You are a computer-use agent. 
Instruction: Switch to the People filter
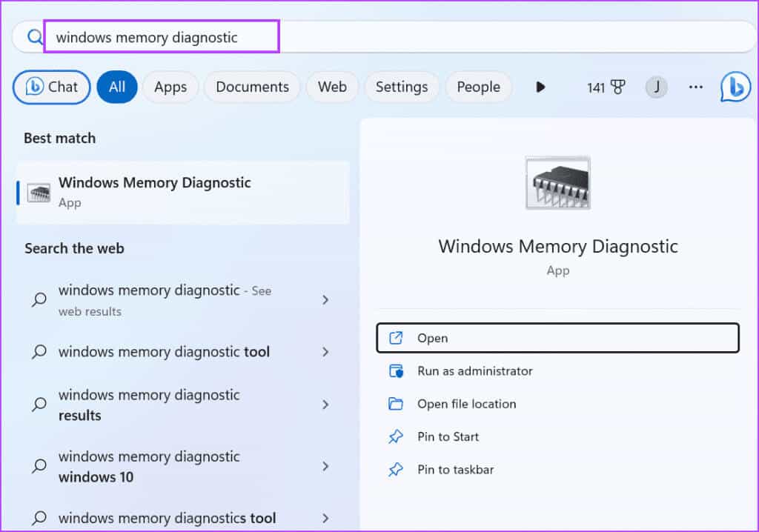[478, 87]
